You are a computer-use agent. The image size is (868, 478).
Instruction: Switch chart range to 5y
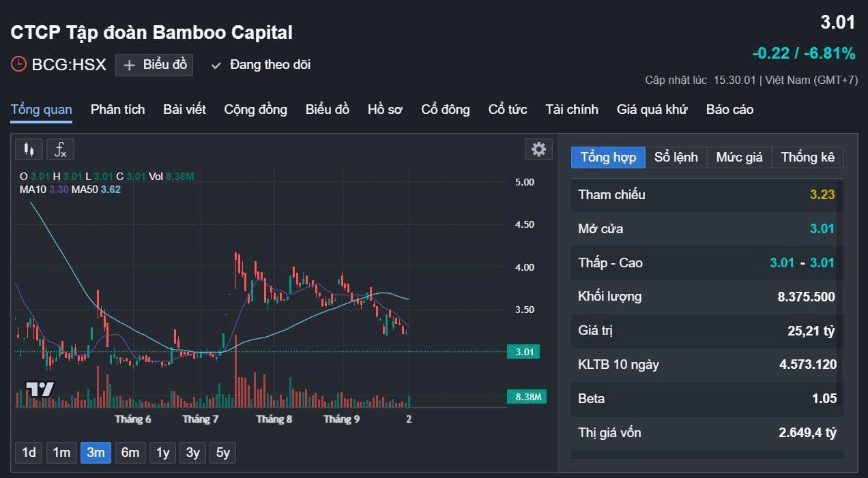click(223, 453)
